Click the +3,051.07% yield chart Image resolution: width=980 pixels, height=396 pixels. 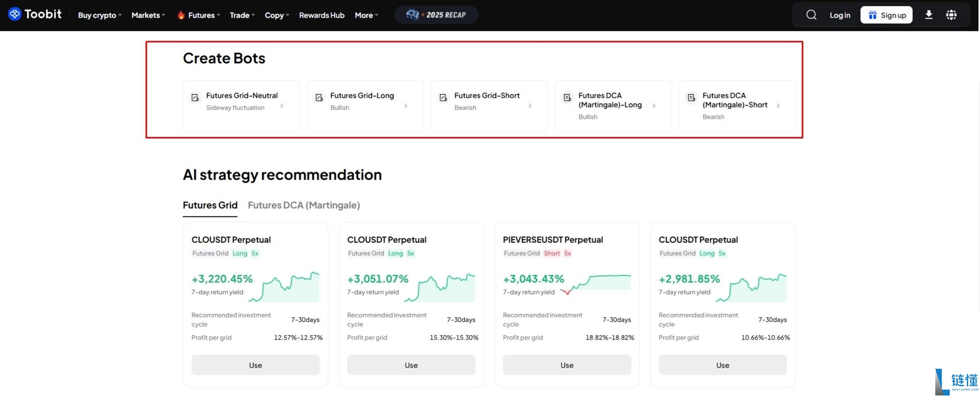439,287
